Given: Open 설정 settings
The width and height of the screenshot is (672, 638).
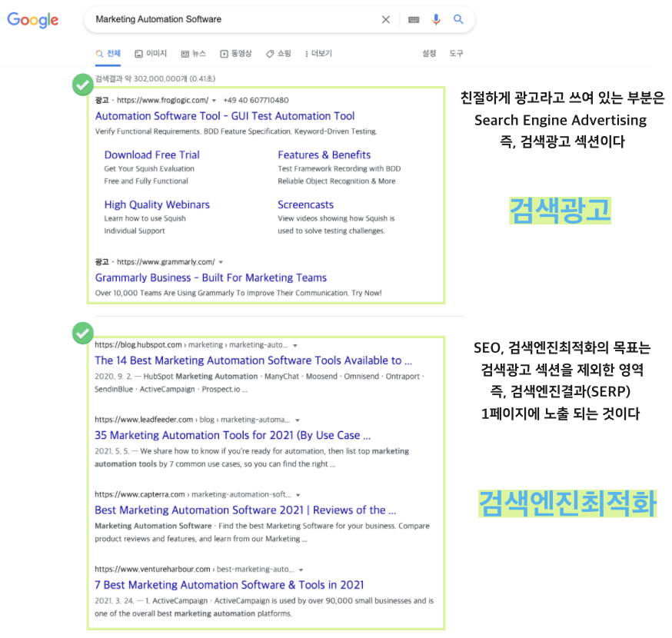Looking at the screenshot, I should point(429,54).
